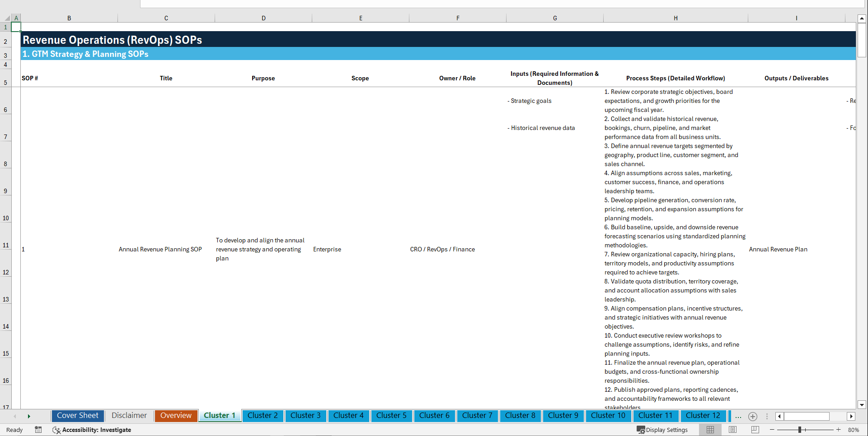Select the Cluster 1 tab

(x=220, y=416)
